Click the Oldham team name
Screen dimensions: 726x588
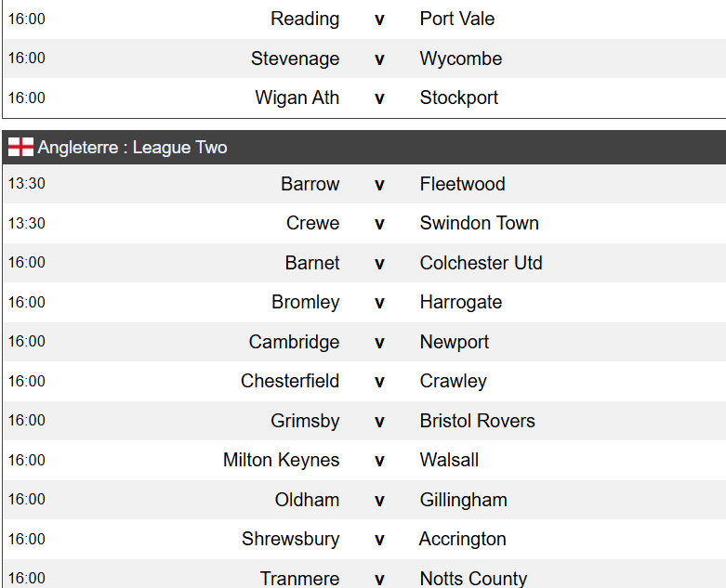point(307,500)
